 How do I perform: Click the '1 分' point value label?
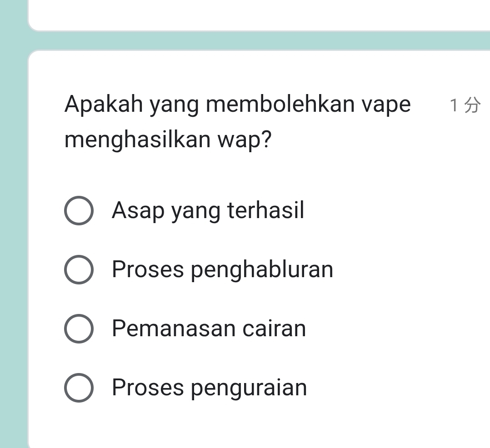(464, 105)
